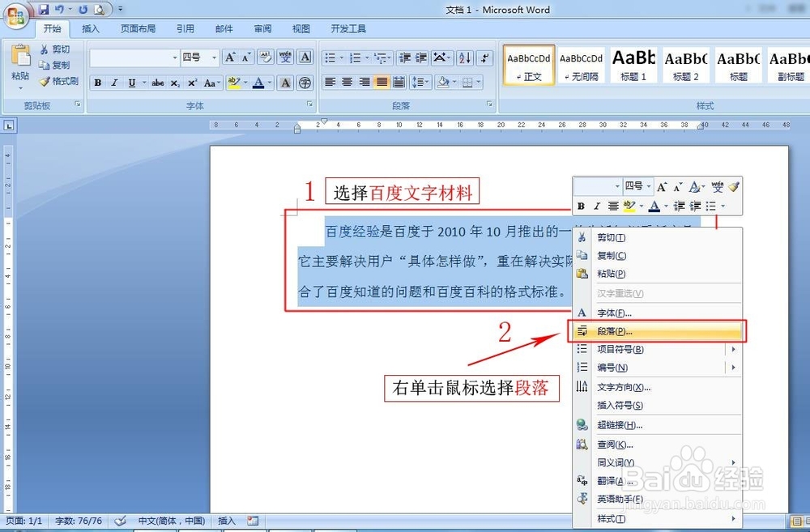This screenshot has height=532, width=810.
Task: Open the Change Case dropdown
Action: pos(211,83)
